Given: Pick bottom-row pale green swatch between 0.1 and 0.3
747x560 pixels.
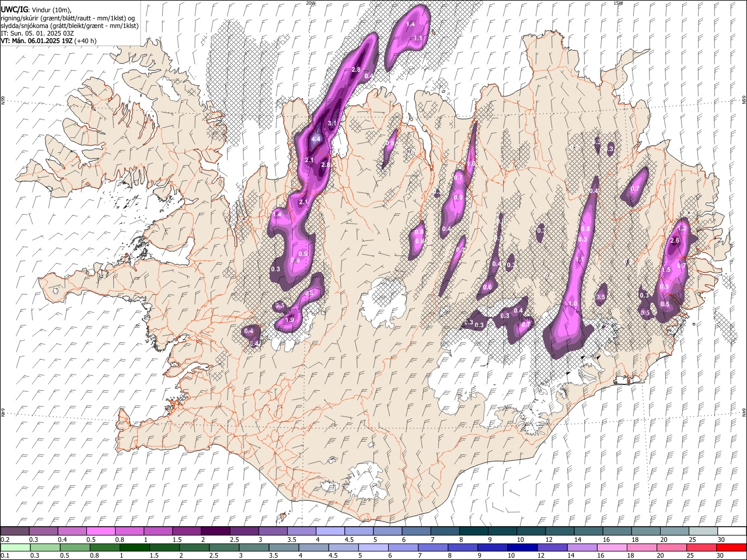Looking at the screenshot, I should (15, 547).
